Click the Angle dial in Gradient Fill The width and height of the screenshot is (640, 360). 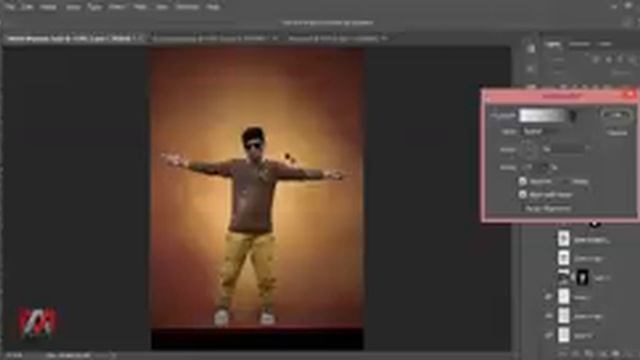[529, 149]
